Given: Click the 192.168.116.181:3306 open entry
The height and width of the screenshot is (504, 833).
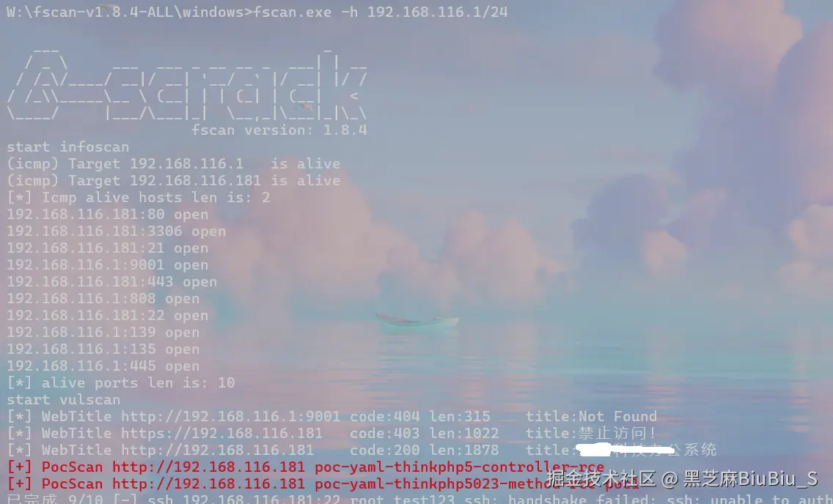Looking at the screenshot, I should (x=117, y=231).
